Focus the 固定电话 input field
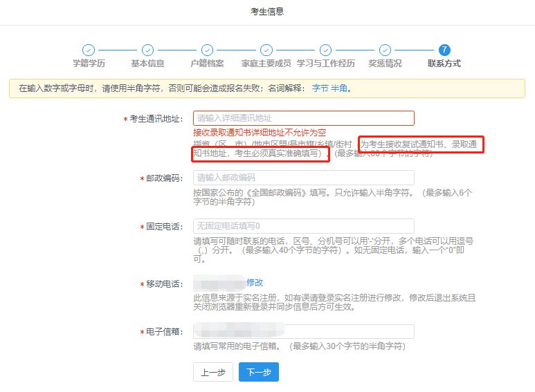Screen dimensions: 535x392 (x=303, y=226)
